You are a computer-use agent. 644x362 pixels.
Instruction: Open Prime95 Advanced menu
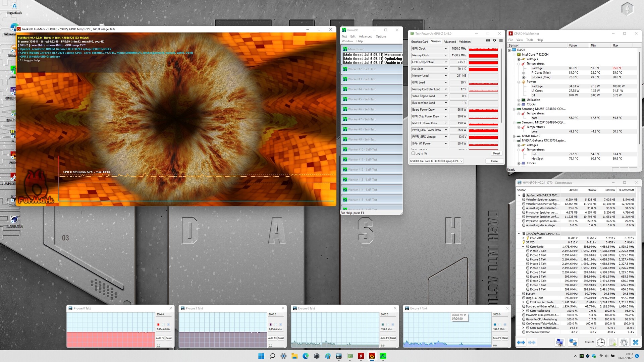coord(365,37)
